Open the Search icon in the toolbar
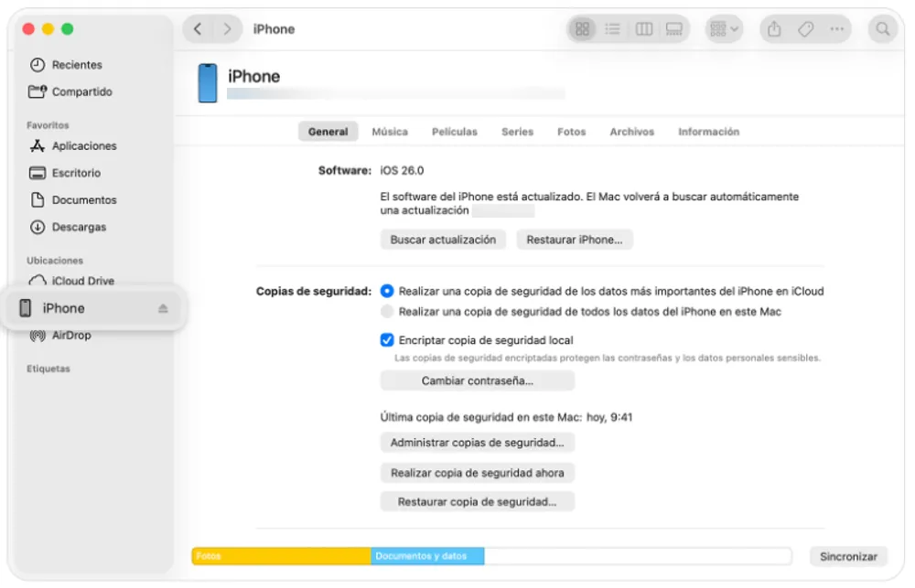Viewport: 915px width, 588px height. pyautogui.click(x=882, y=28)
